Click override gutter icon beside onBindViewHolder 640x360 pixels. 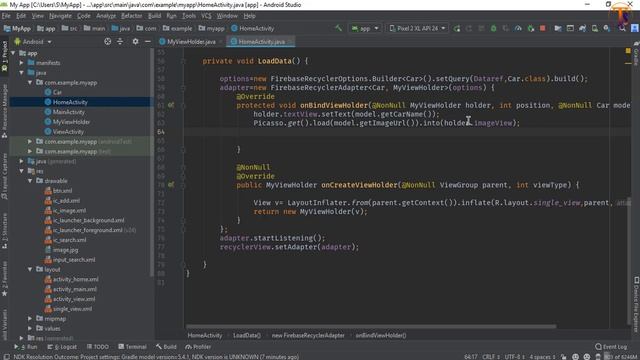[x=171, y=105]
